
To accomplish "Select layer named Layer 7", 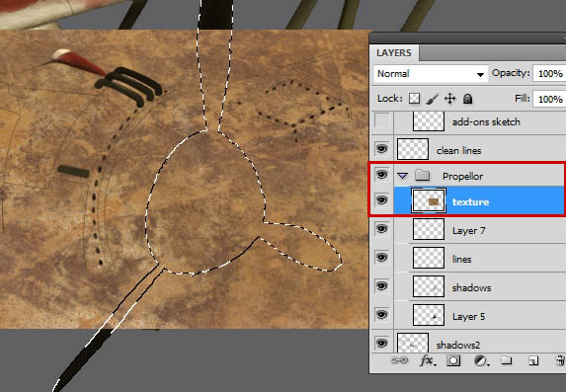I will [x=468, y=230].
